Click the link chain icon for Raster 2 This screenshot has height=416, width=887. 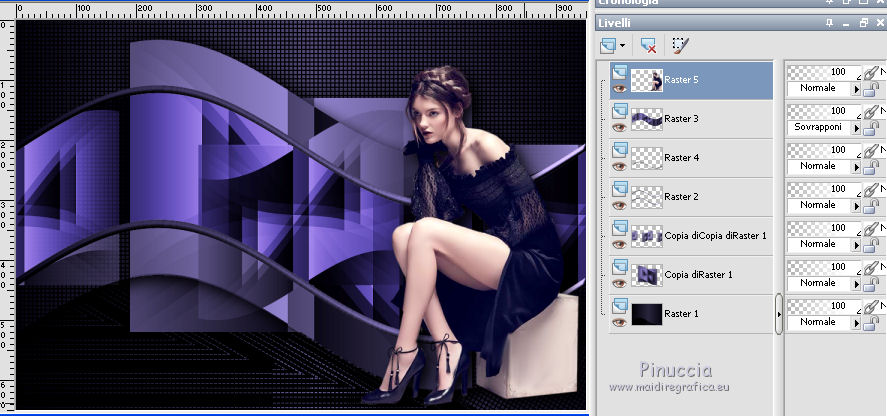point(872,190)
